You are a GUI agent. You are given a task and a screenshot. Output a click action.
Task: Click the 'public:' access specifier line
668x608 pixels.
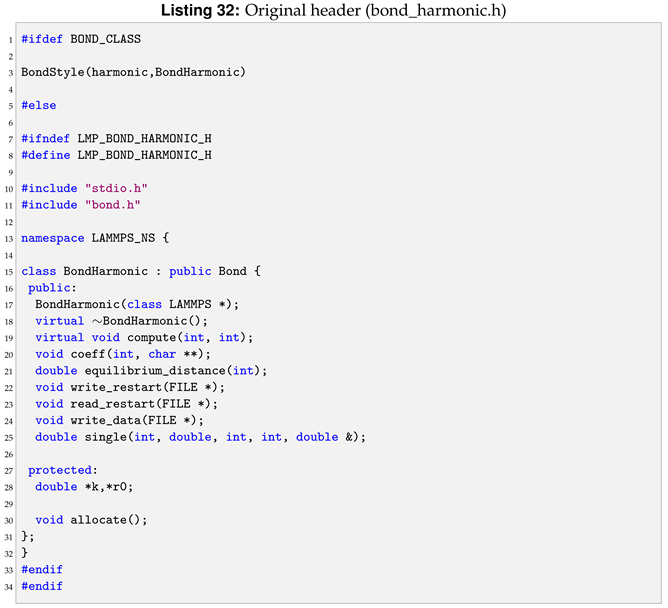(52, 288)
